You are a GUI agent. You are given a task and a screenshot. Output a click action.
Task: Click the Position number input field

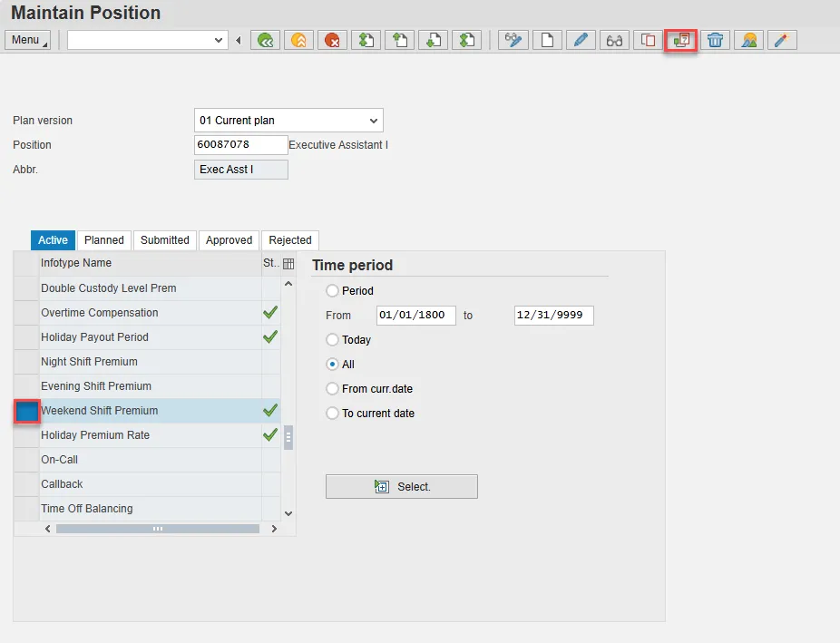pyautogui.click(x=239, y=145)
